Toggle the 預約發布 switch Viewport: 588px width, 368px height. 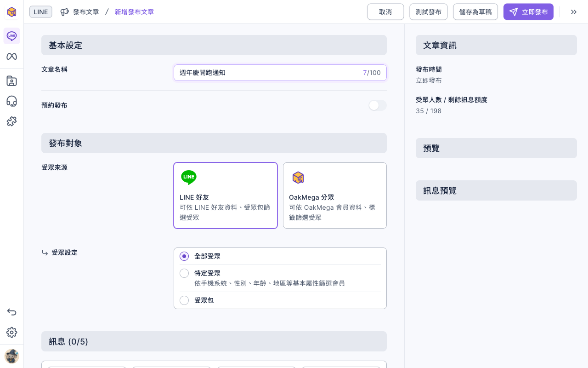coord(378,105)
